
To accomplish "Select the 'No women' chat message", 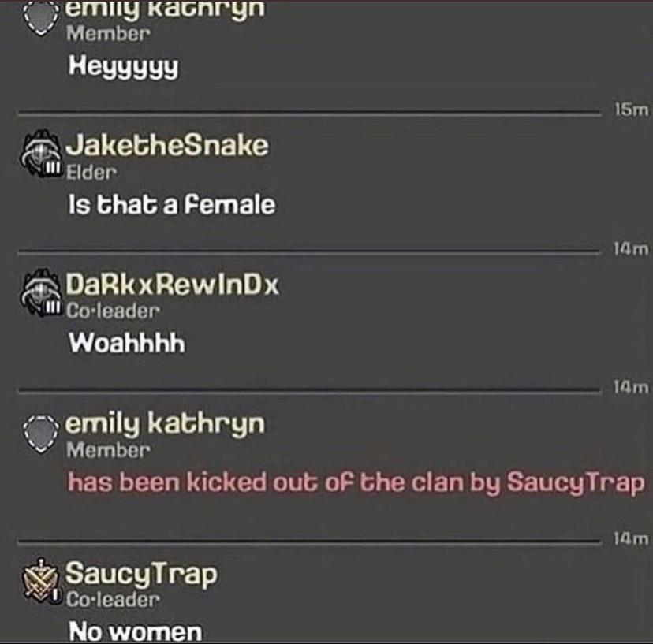I will [136, 631].
